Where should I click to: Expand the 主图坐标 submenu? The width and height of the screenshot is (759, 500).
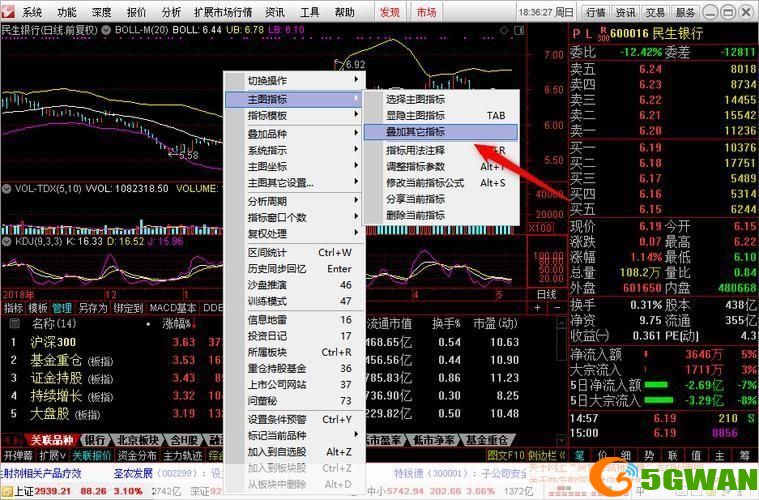tap(295, 167)
